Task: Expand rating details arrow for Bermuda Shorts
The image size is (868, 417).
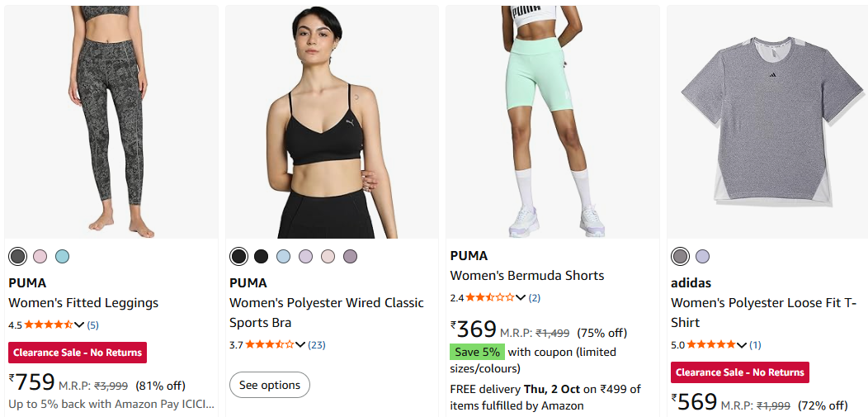Action: click(x=521, y=297)
